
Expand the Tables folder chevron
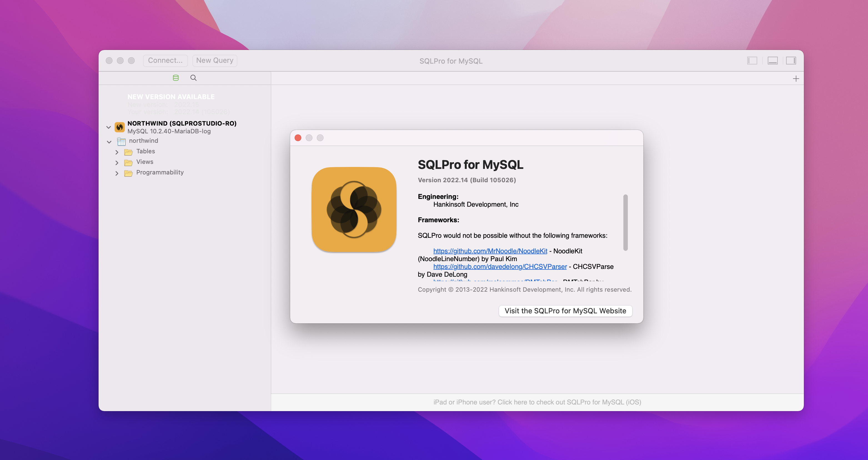point(117,152)
